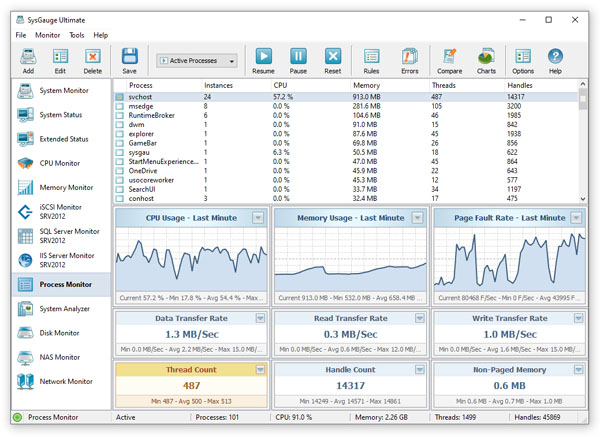Pause monitoring with the Pause icon

(x=298, y=59)
